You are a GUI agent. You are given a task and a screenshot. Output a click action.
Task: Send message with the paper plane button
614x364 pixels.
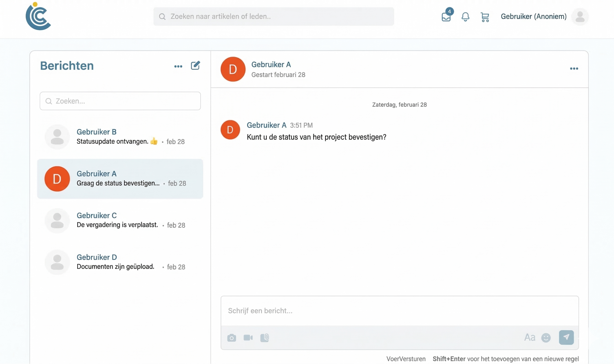coord(566,337)
